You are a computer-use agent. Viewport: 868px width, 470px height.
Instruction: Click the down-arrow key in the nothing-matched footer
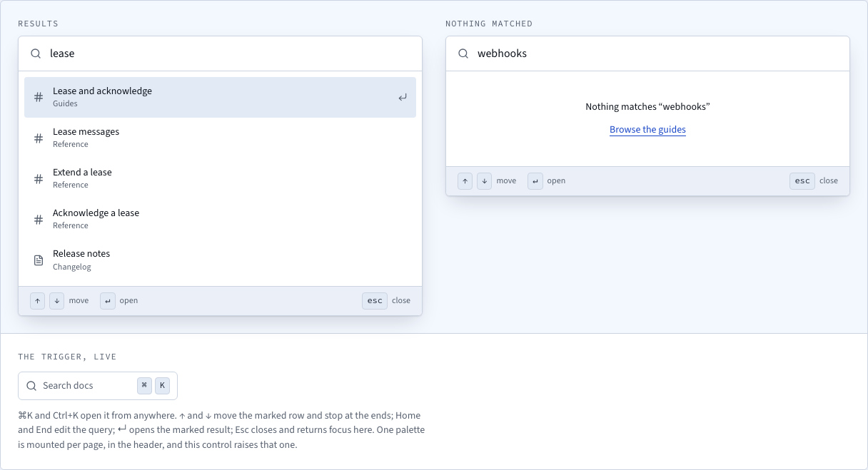[x=485, y=181]
